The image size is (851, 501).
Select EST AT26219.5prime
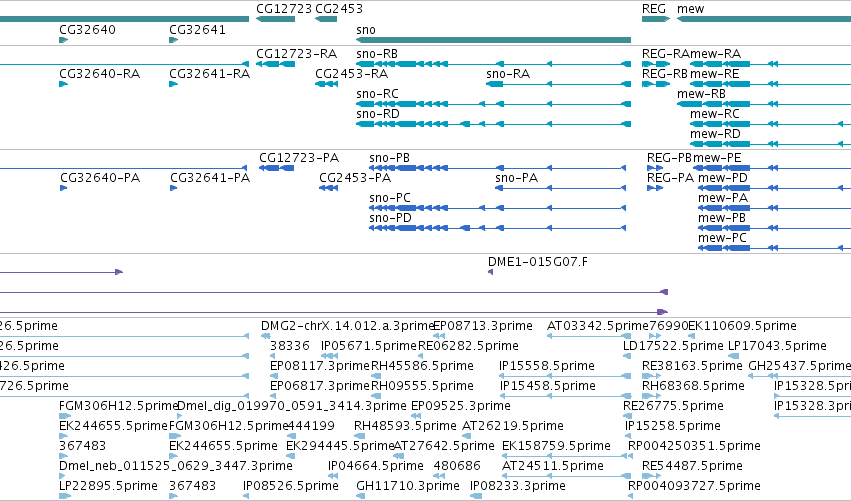point(513,427)
